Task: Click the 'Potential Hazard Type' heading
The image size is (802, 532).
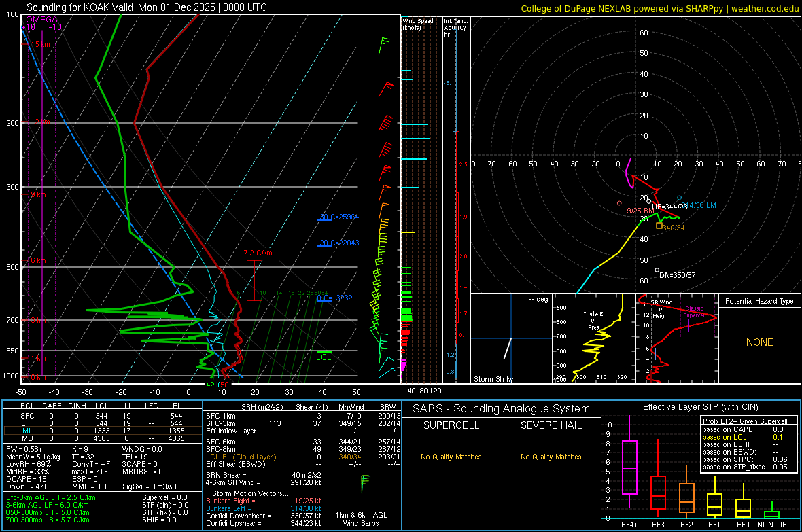Action: click(x=759, y=301)
